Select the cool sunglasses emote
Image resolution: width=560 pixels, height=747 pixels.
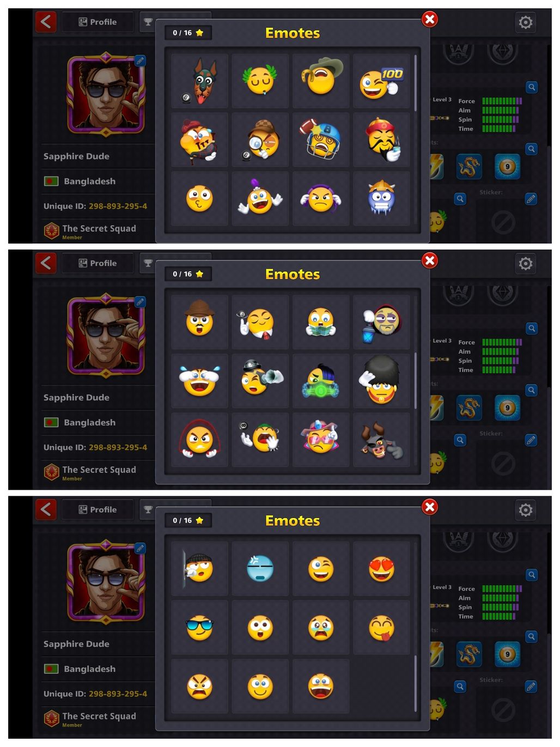pos(199,628)
